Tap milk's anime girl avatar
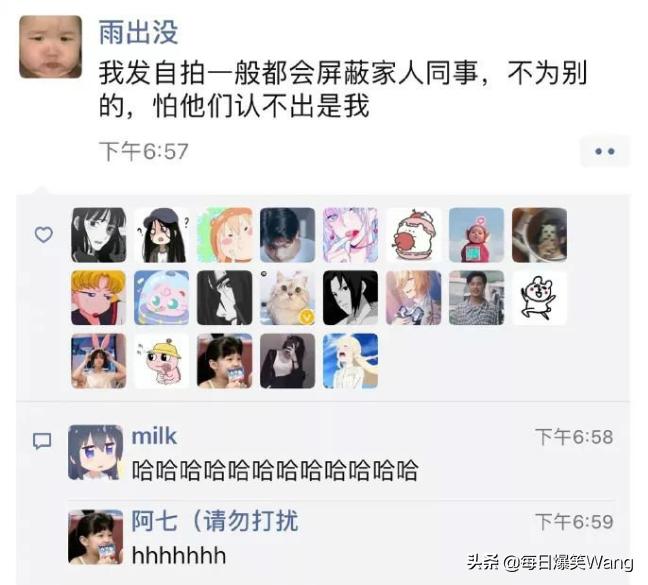 (x=95, y=452)
